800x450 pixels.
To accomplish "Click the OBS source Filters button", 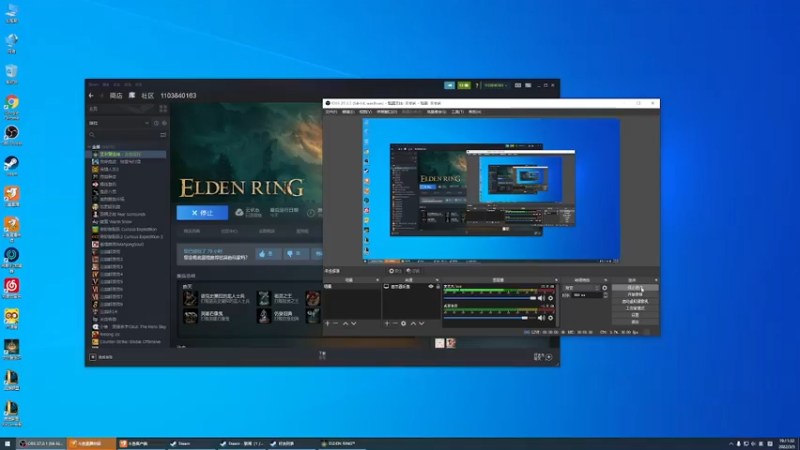I will [413, 271].
